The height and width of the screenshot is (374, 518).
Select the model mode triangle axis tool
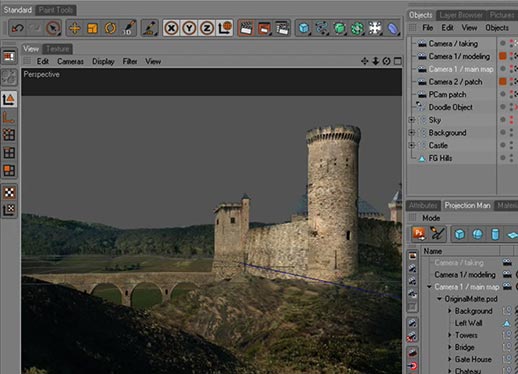coord(9,100)
